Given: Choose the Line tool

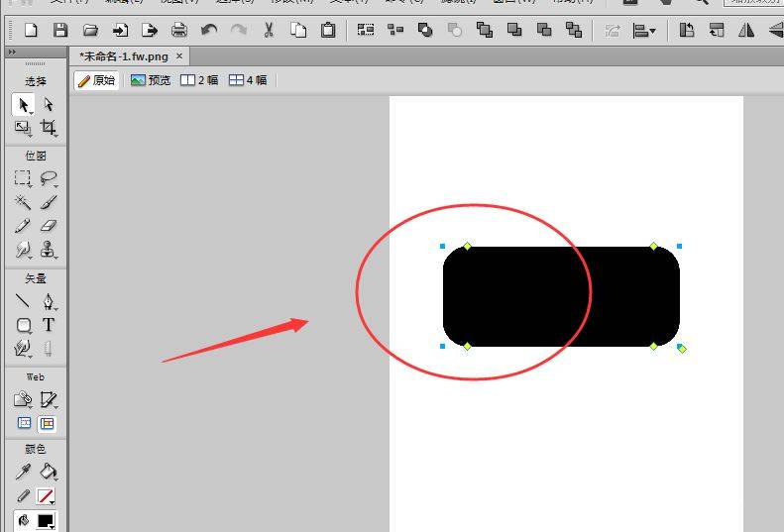Looking at the screenshot, I should click(23, 301).
